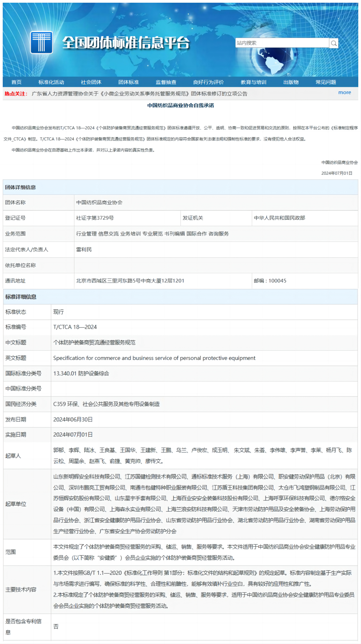This screenshot has height=644, width=361.
Task: Click the 起草单位 row label
Action: click(16, 504)
